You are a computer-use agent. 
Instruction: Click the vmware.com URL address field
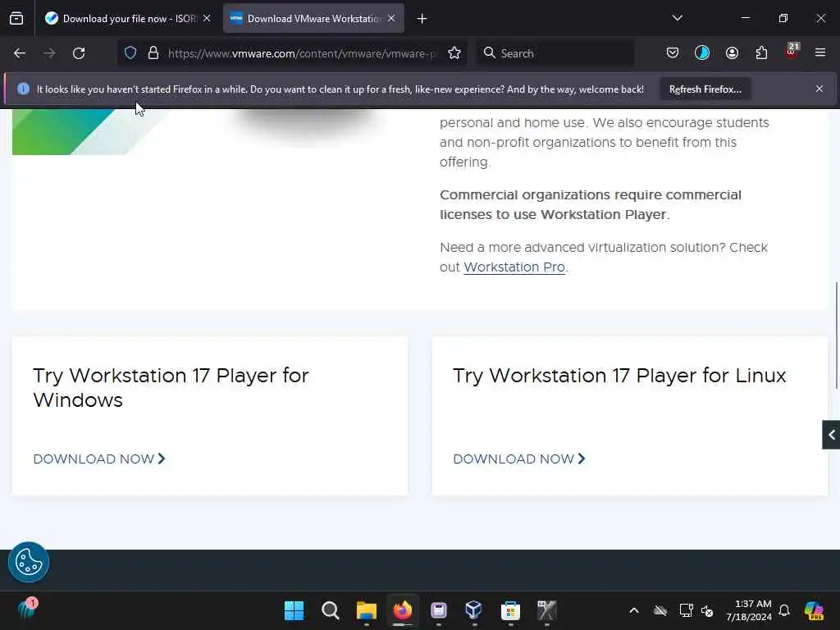(x=303, y=53)
